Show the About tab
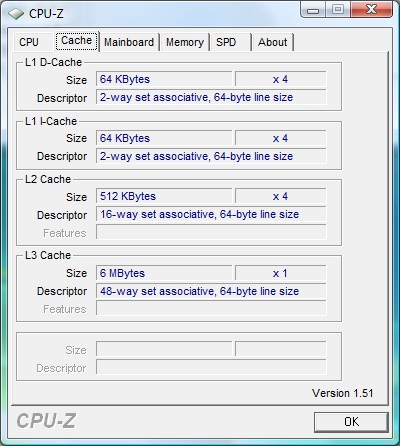 point(272,42)
